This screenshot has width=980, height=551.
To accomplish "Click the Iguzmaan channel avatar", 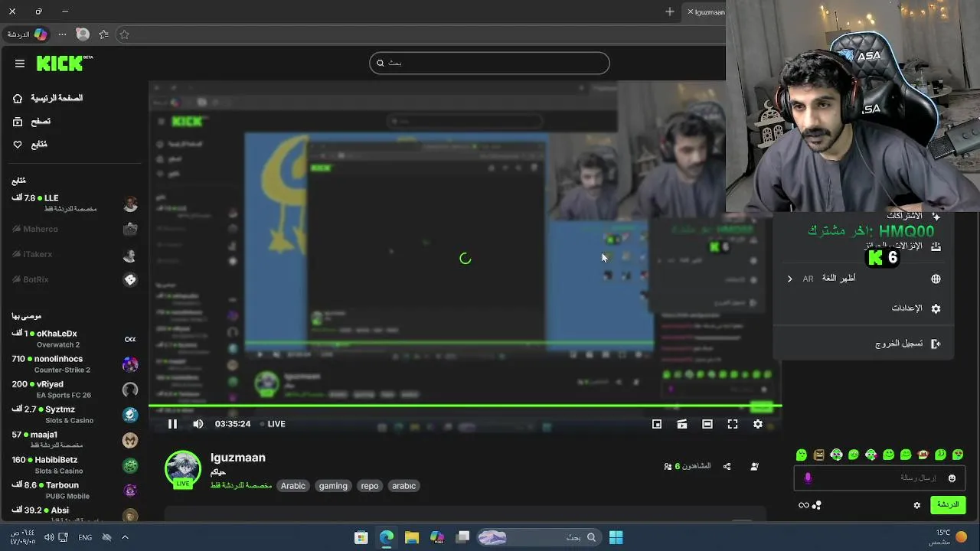I will pos(183,468).
